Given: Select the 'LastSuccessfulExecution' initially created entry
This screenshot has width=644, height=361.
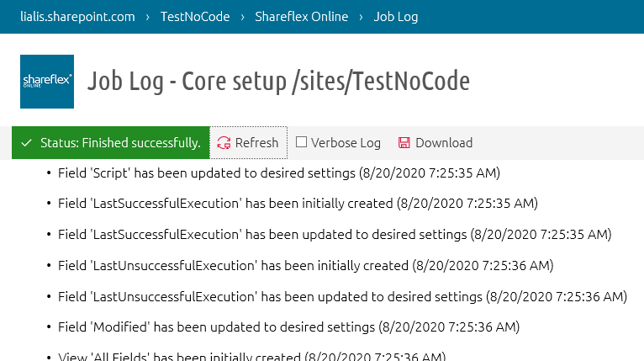Looking at the screenshot, I should 298,204.
